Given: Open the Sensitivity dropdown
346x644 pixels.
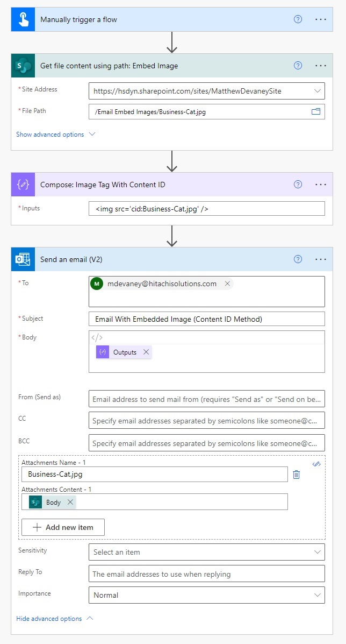Looking at the screenshot, I should tap(207, 552).
